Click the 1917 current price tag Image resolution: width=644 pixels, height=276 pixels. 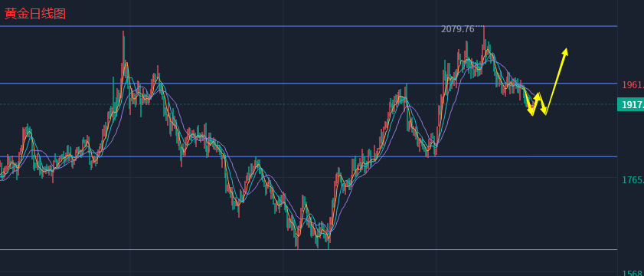(630, 104)
